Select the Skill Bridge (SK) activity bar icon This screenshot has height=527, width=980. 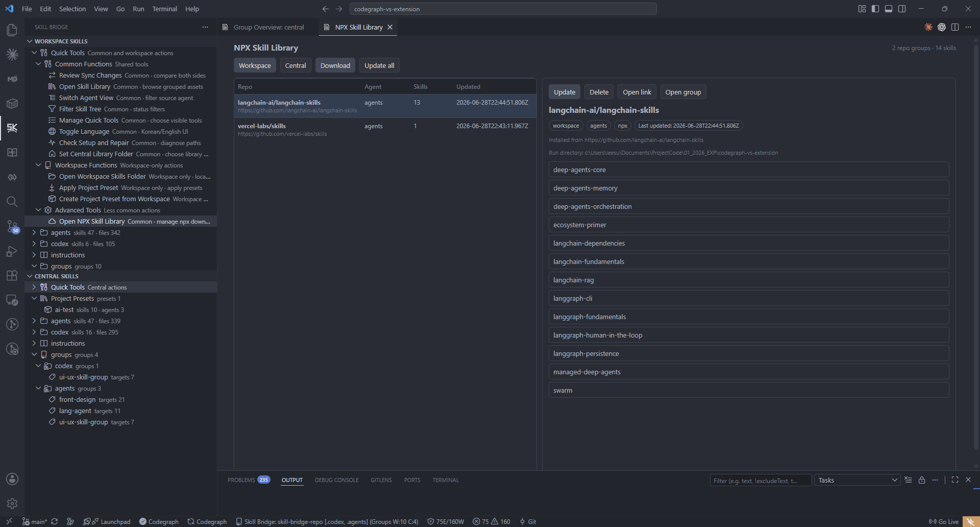pos(12,128)
